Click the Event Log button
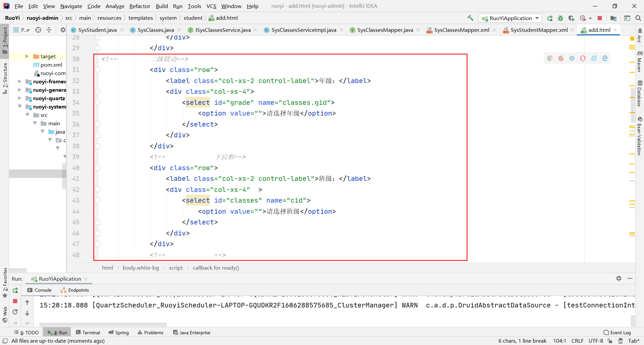 617,333
